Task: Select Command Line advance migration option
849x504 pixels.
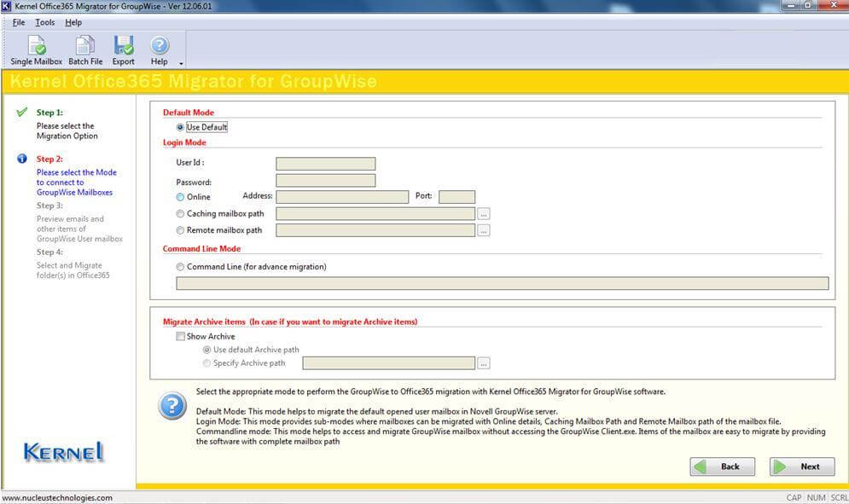Action: coord(180,267)
